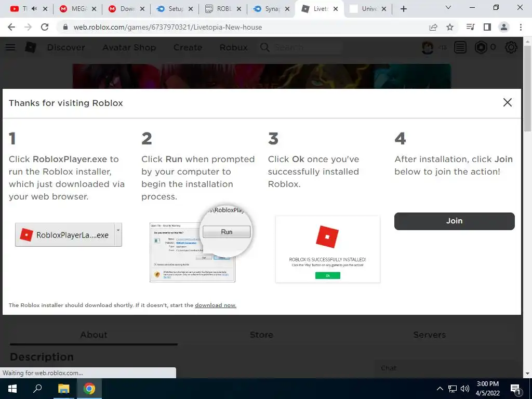Viewport: 532px width, 399px height.
Task: Open the Roblox avatar profile icon
Action: point(428,47)
